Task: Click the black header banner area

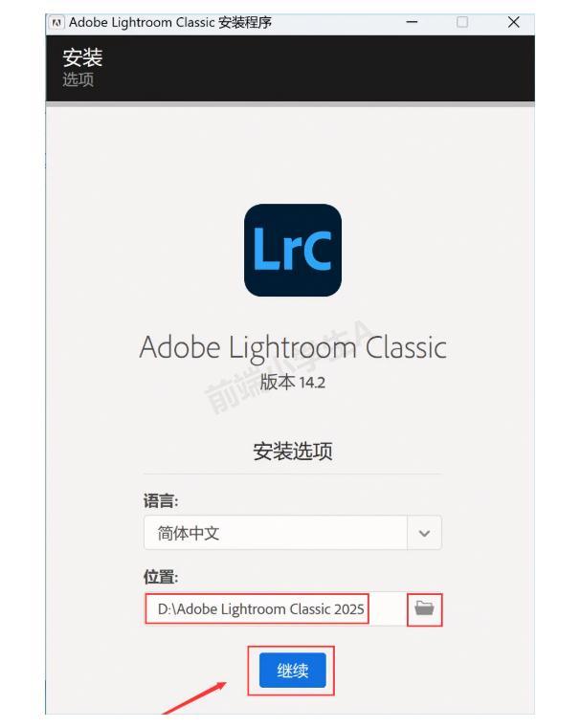Action: pyautogui.click(x=290, y=68)
